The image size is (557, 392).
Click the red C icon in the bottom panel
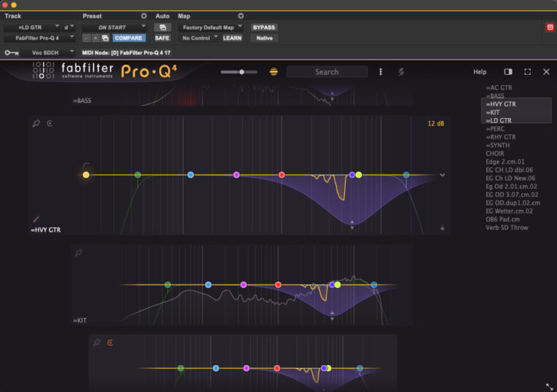click(x=110, y=343)
